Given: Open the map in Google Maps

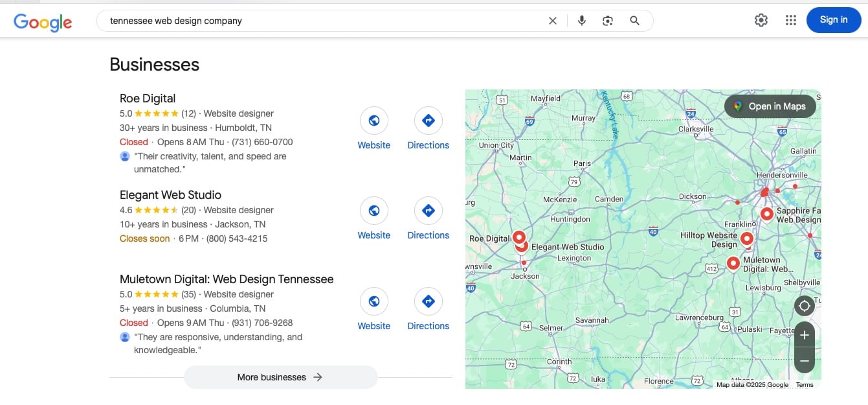Looking at the screenshot, I should [770, 106].
